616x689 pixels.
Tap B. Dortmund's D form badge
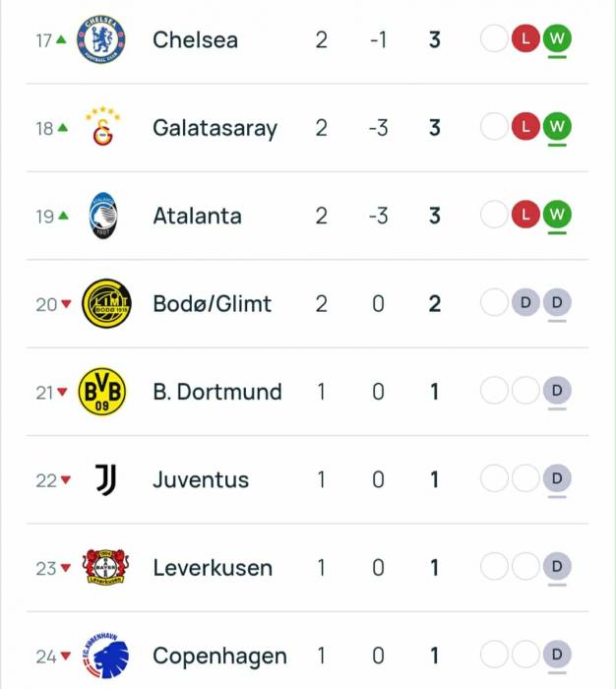tap(557, 391)
